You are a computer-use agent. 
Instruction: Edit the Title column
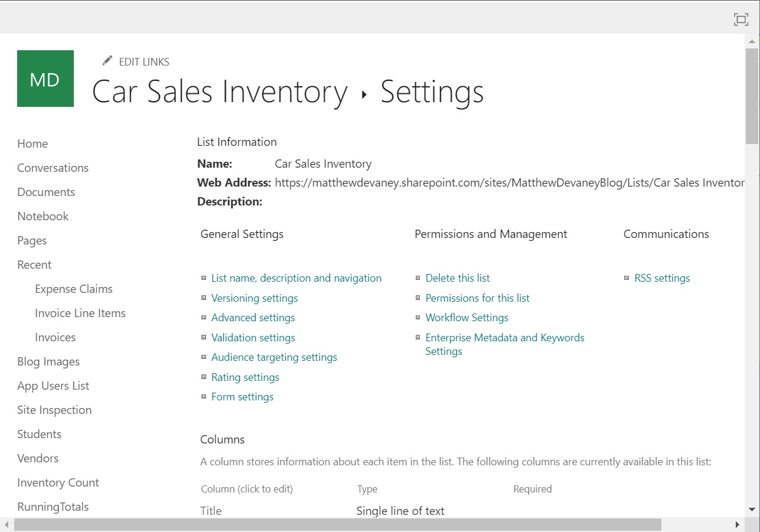click(x=211, y=510)
